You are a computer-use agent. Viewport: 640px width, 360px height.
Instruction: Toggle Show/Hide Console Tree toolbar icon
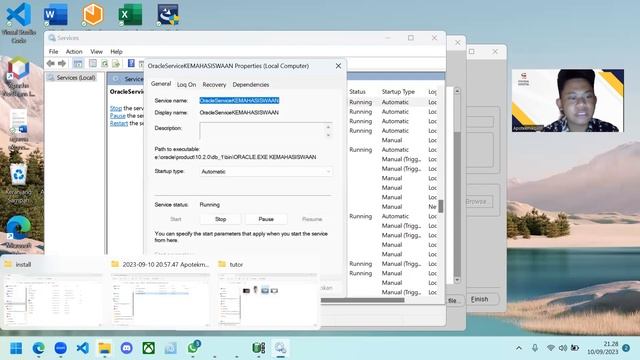(x=78, y=63)
